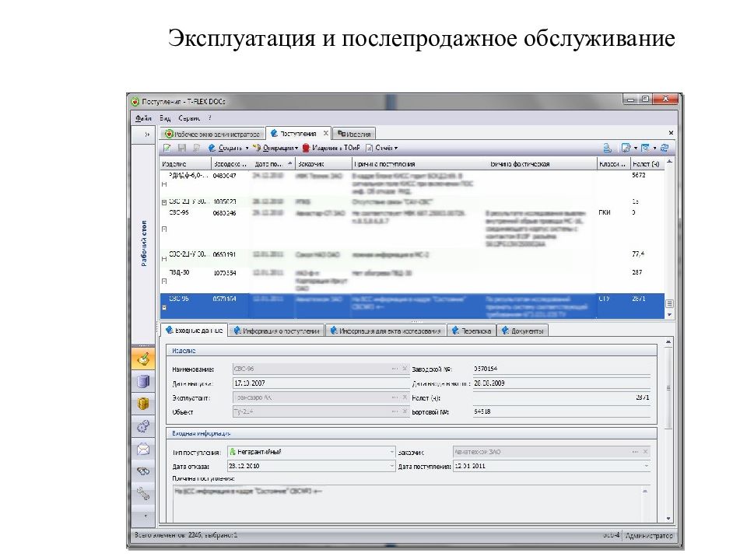
Task: Toggle expander of РДИДф-6,0 row
Action: (164, 184)
